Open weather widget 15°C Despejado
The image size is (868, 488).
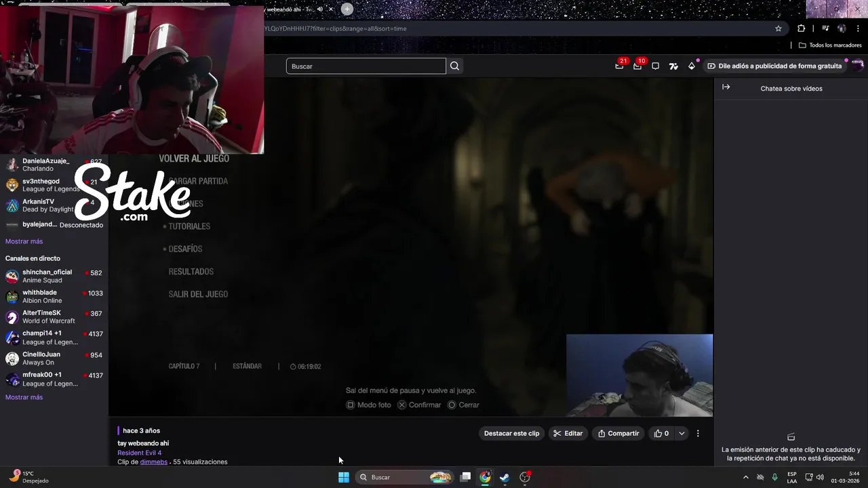point(28,477)
